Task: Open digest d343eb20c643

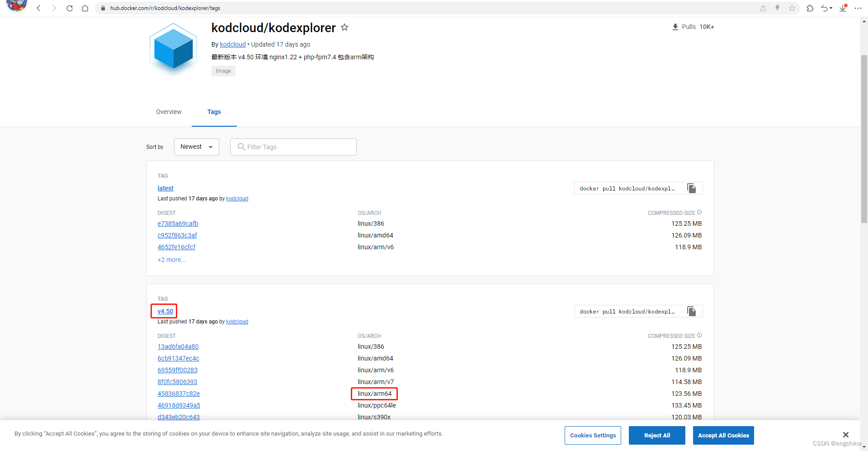Action: tap(179, 417)
